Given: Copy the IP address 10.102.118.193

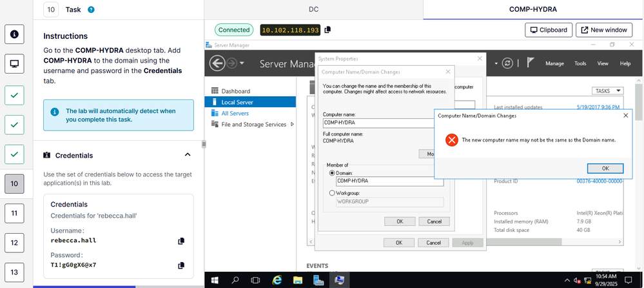Looking at the screenshot, I should pyautogui.click(x=327, y=30).
